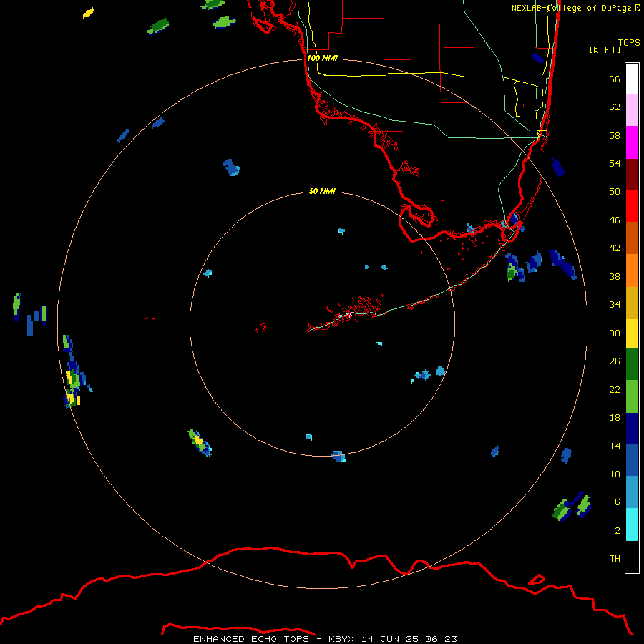Click the legend value 62
Screen dimensions: 644x644
click(x=615, y=107)
